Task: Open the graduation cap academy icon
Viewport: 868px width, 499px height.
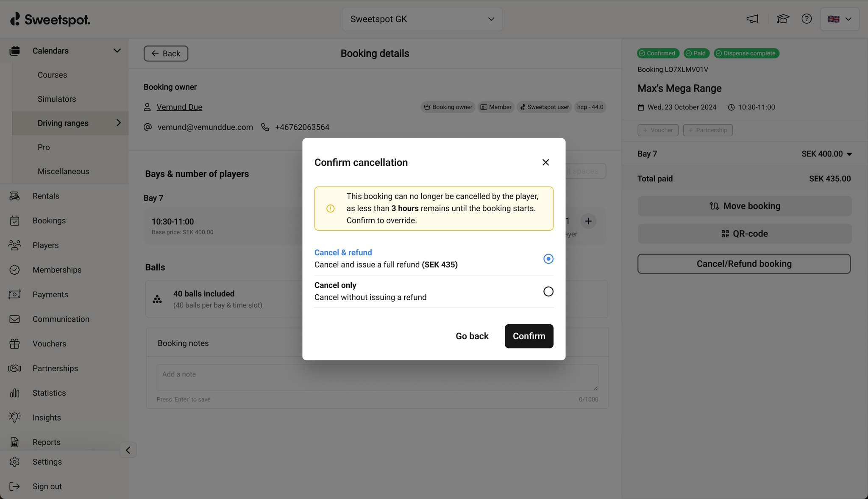Action: (782, 19)
